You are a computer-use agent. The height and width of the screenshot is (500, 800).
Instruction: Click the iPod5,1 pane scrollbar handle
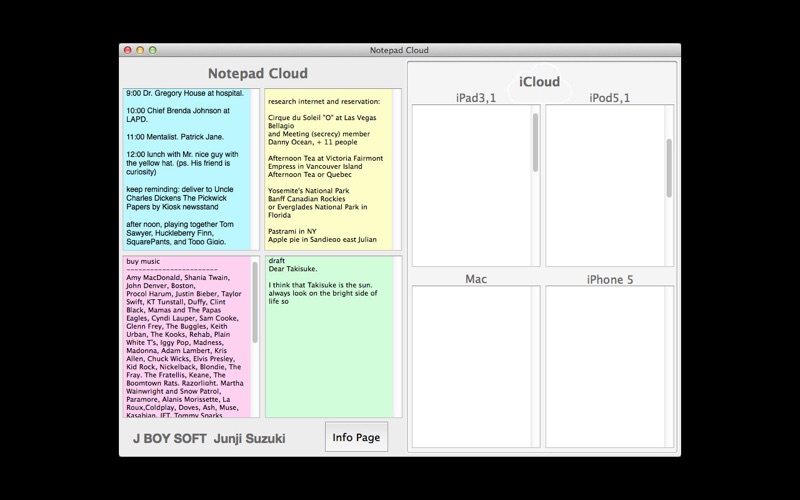coord(669,168)
